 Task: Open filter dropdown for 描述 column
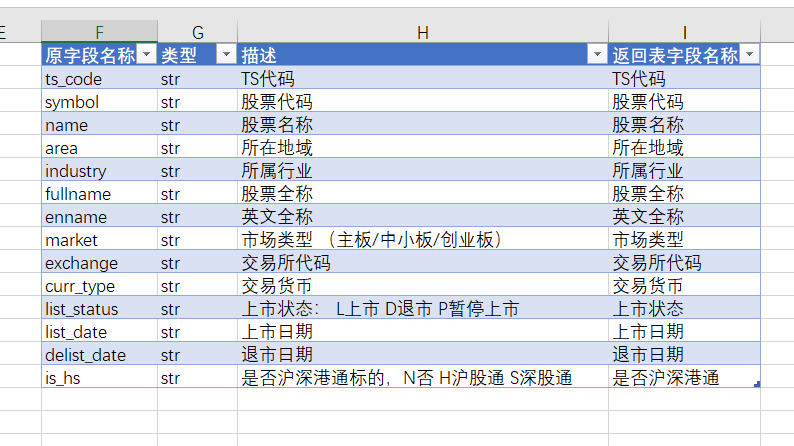(x=597, y=54)
